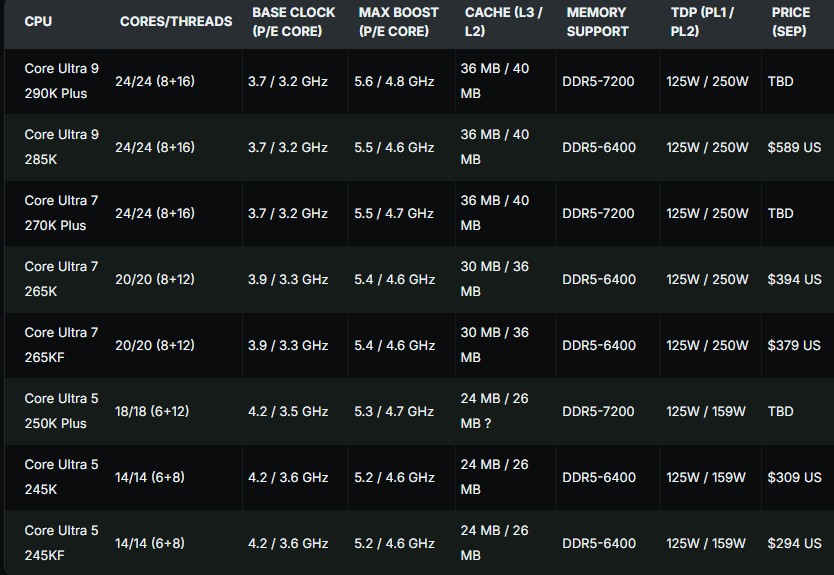The image size is (834, 575).
Task: Select the 24 MB / 26 MB ? cache cell
Action: point(495,411)
